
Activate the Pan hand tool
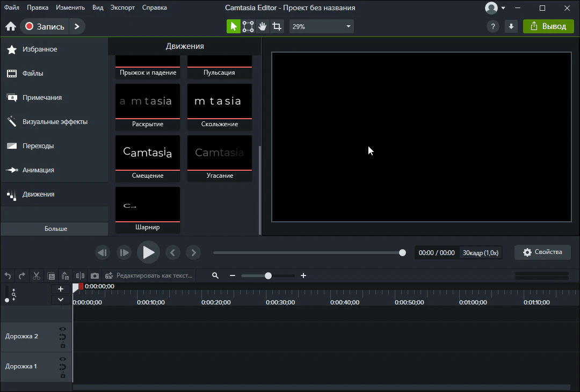pyautogui.click(x=262, y=26)
